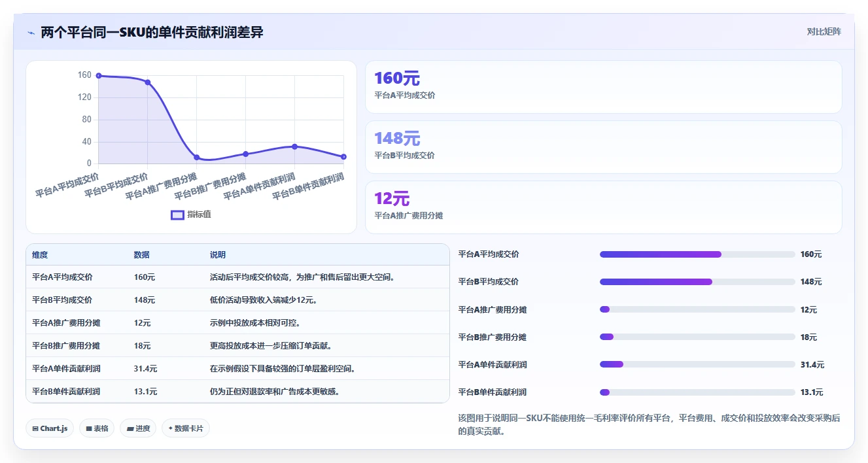Click the 160元 stat card value
This screenshot has width=868, height=463.
pyautogui.click(x=397, y=78)
